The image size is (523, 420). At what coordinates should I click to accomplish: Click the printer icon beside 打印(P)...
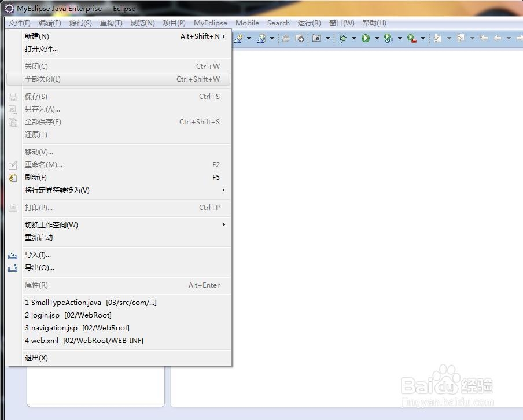point(13,208)
